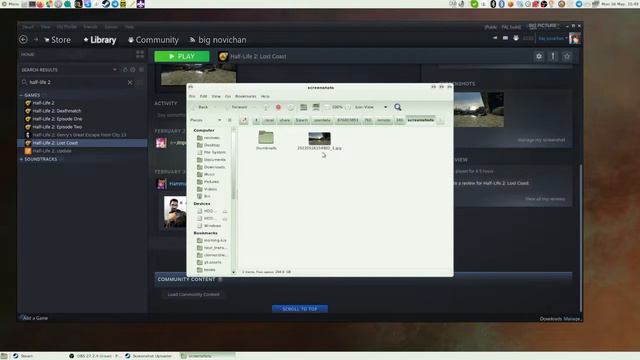Open Steam friends icon in the top bar
This screenshot has width=640, height=360.
516,38
